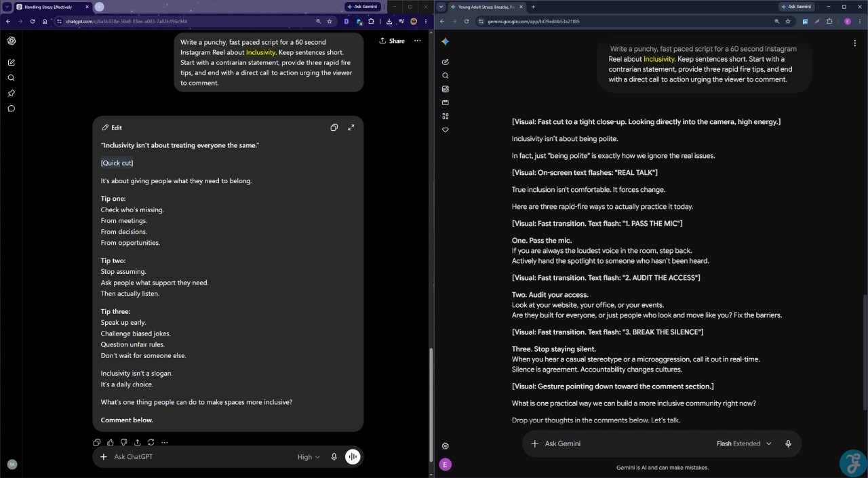Viewport: 868px width, 478px height.
Task: Bookmark the ChatGPT page with the star
Action: (x=330, y=21)
